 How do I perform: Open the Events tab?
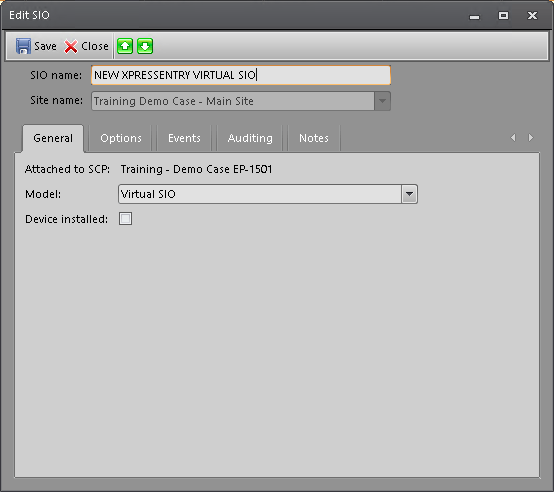tap(184, 138)
